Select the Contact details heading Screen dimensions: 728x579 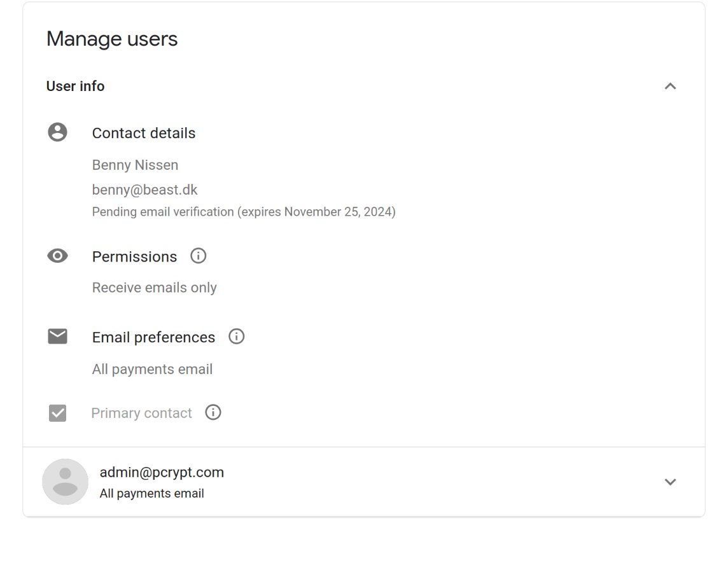(x=144, y=133)
